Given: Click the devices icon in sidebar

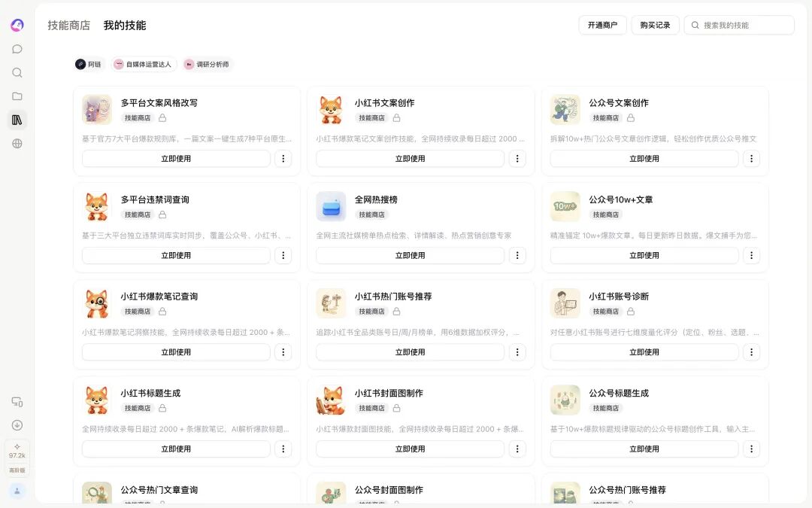Looking at the screenshot, I should [17, 402].
